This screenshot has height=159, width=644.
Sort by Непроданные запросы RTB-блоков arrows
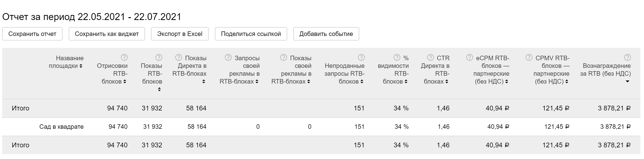[362, 82]
